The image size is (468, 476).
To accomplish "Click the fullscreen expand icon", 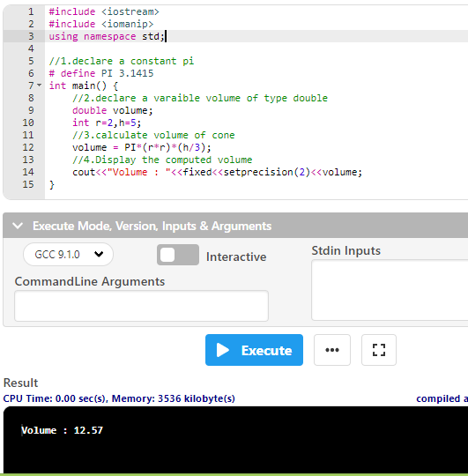I will tap(379, 350).
